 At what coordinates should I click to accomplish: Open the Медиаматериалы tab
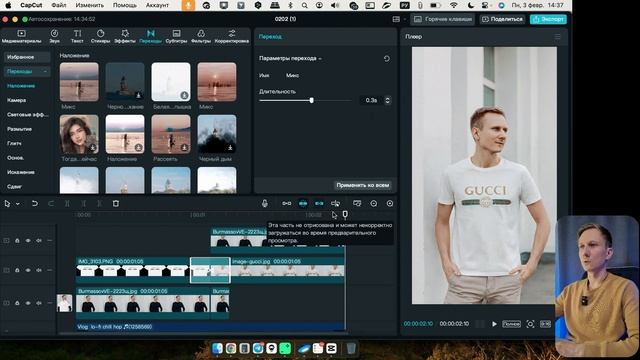click(x=21, y=36)
